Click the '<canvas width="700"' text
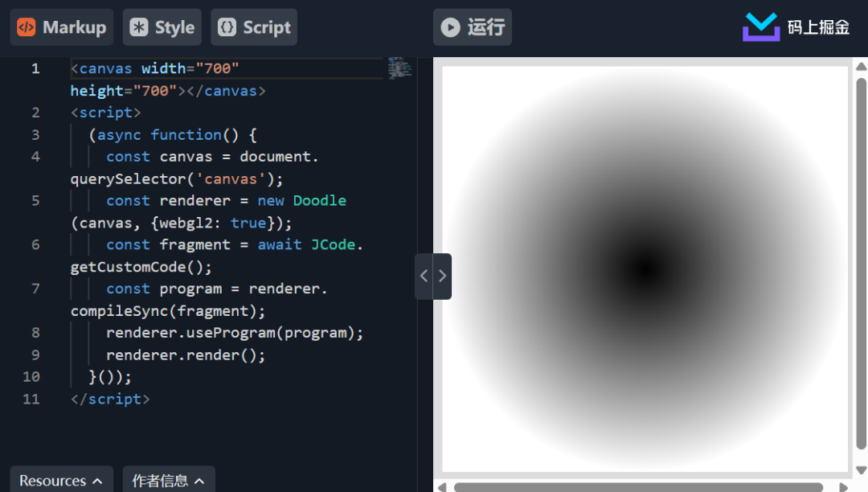The height and width of the screenshot is (492, 868). [154, 68]
